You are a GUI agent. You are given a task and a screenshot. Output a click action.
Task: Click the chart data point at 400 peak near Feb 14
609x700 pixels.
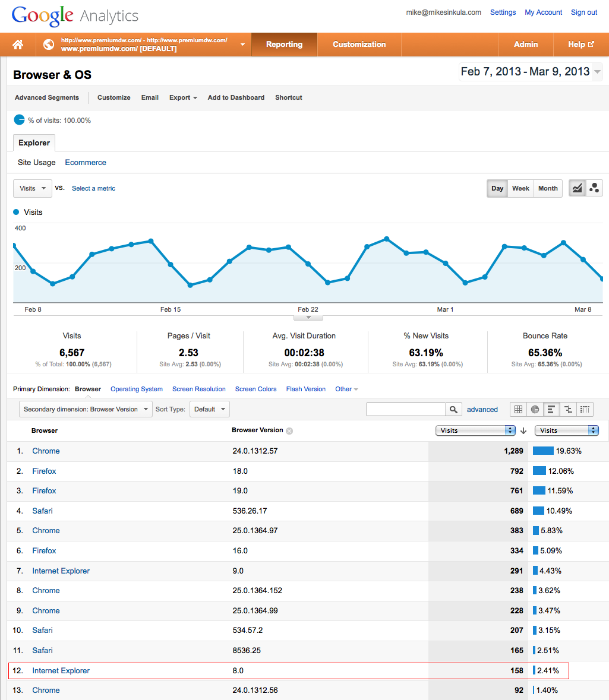point(151,241)
